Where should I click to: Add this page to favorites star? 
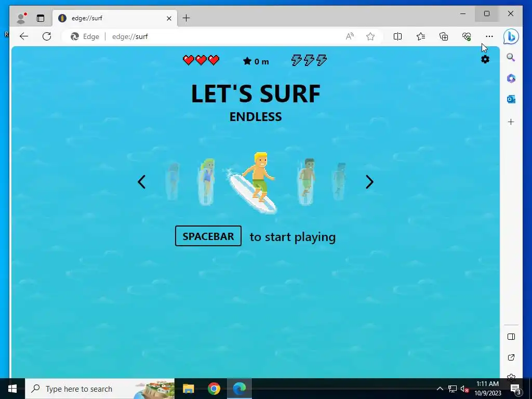tap(370, 36)
